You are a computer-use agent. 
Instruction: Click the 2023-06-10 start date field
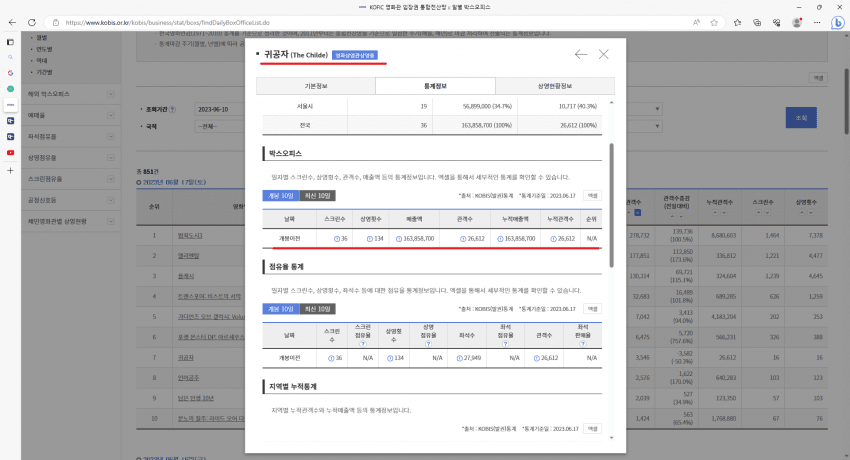220,109
